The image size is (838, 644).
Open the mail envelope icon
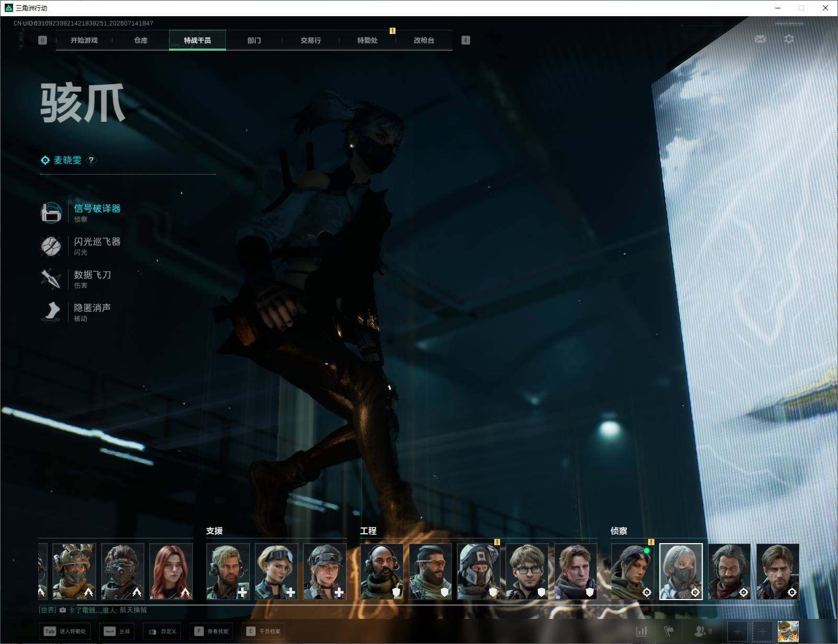tap(760, 39)
